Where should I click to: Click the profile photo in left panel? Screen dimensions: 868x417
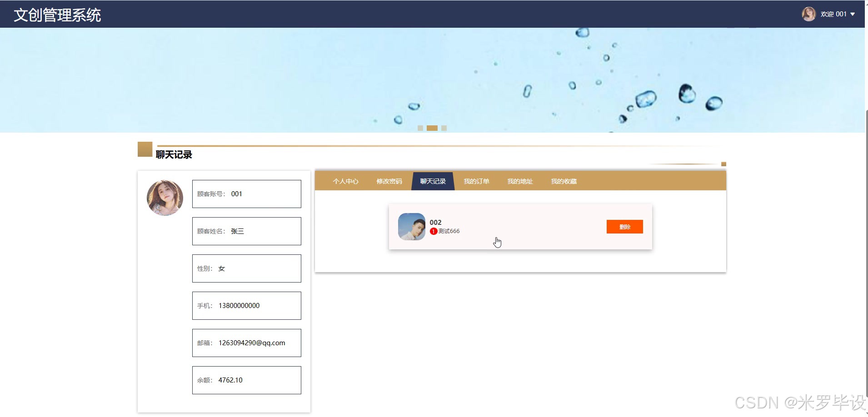[x=165, y=198]
